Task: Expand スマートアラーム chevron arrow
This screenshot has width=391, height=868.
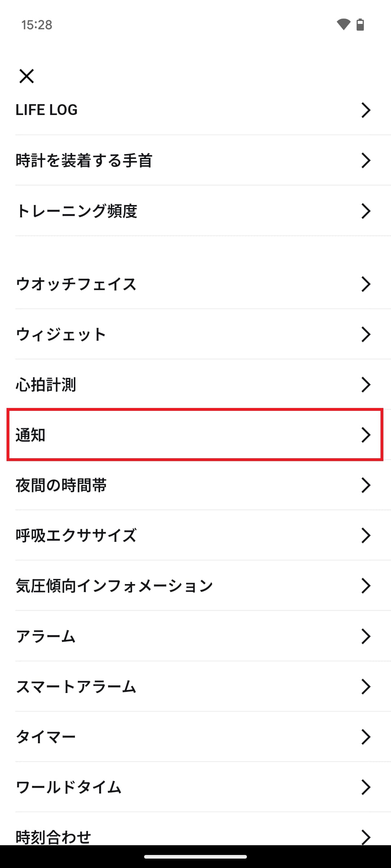Action: pos(366,686)
